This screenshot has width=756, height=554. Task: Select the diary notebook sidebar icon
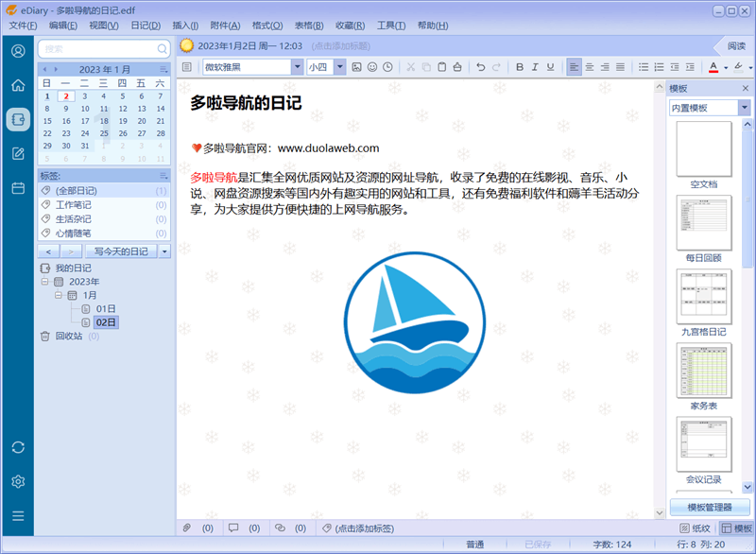18,119
